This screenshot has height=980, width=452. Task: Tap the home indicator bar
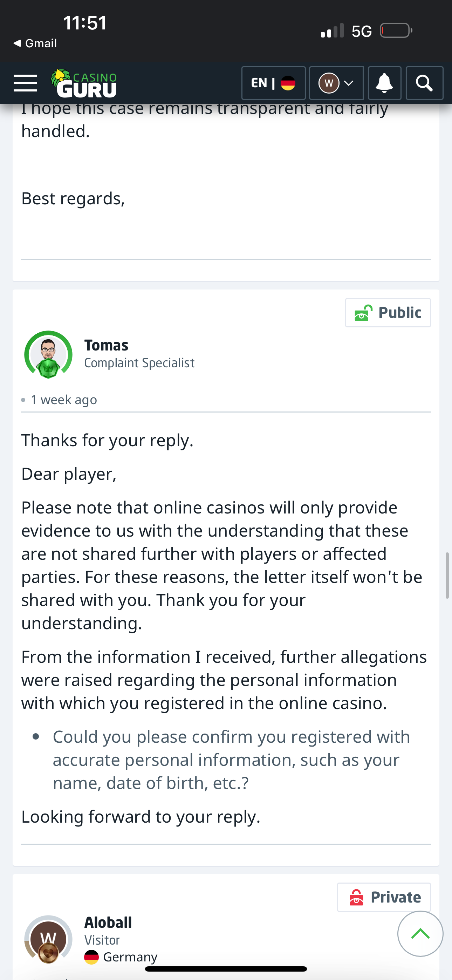[x=226, y=968]
